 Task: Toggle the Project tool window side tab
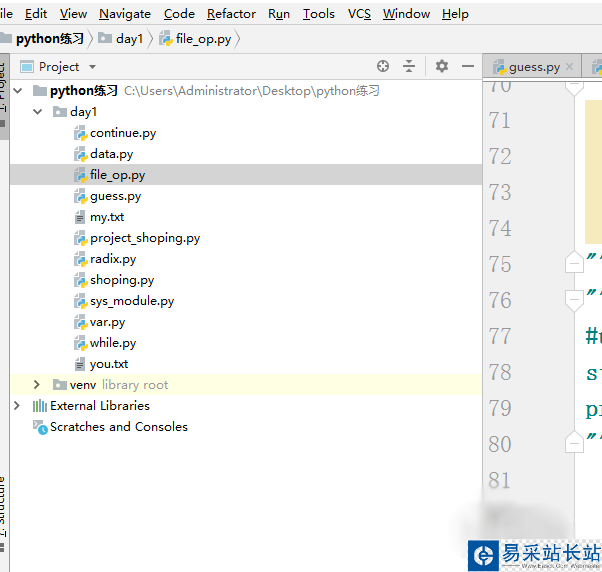coord(3,96)
